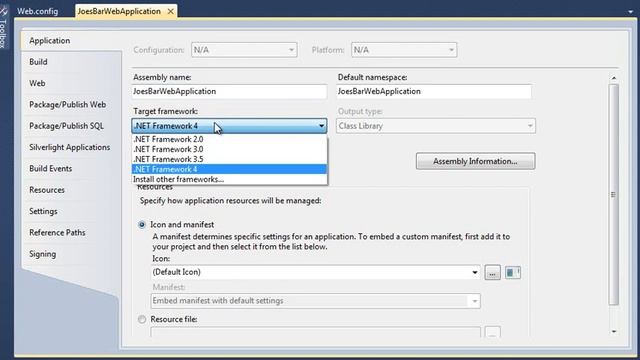Go to Package/Publish SQL page
Viewport: 640px width, 360px height.
click(x=67, y=126)
